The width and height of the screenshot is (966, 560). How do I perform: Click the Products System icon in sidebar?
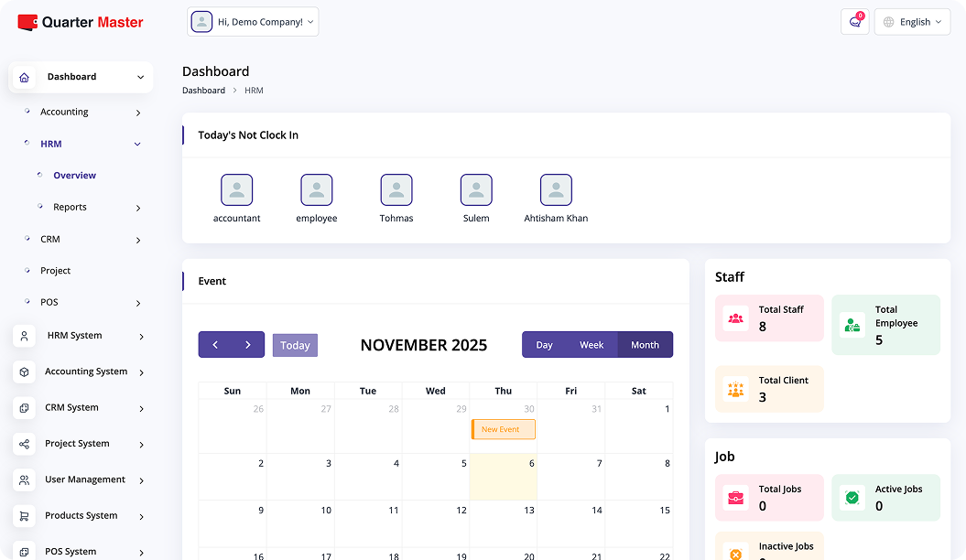point(24,515)
